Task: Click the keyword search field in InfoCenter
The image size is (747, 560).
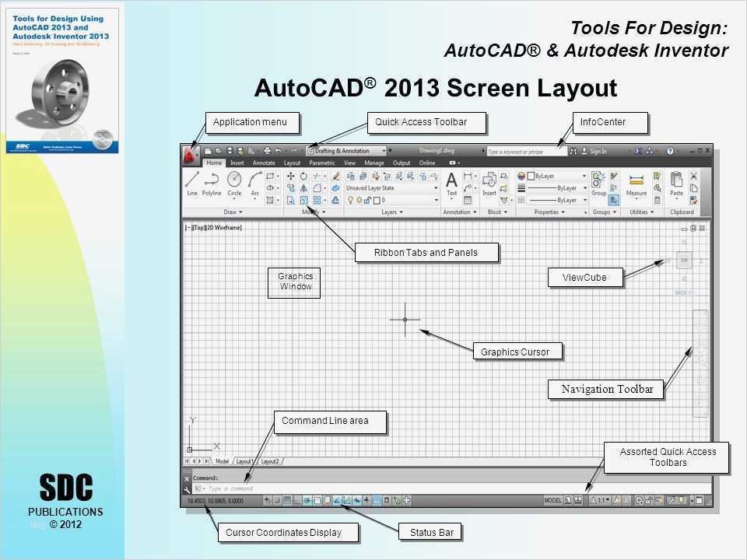Action: tap(527, 152)
